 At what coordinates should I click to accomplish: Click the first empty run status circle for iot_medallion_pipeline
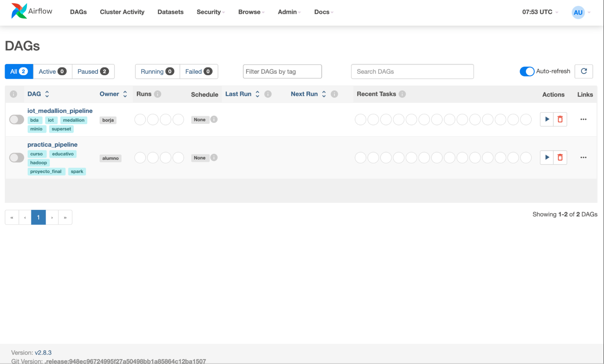[x=140, y=119]
